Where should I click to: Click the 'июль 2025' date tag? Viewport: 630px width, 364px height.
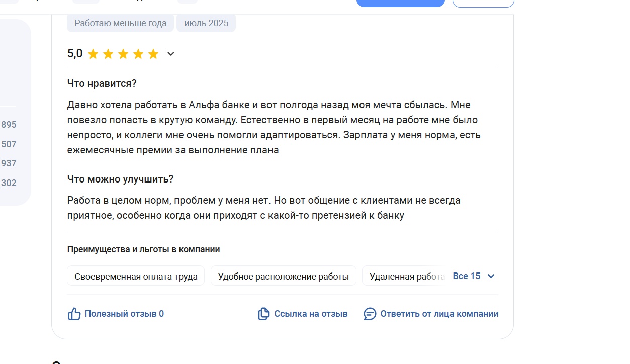pos(206,23)
